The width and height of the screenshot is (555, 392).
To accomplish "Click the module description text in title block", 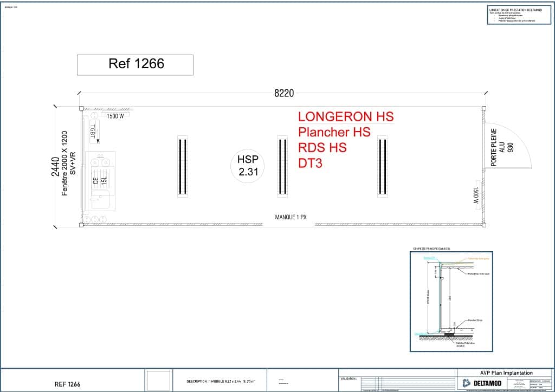I will point(221,381).
